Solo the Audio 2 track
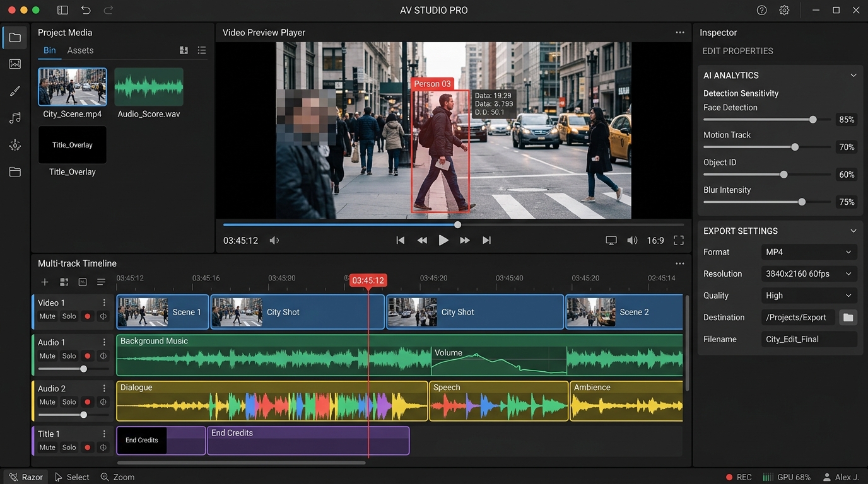868x484 pixels. pos(69,402)
